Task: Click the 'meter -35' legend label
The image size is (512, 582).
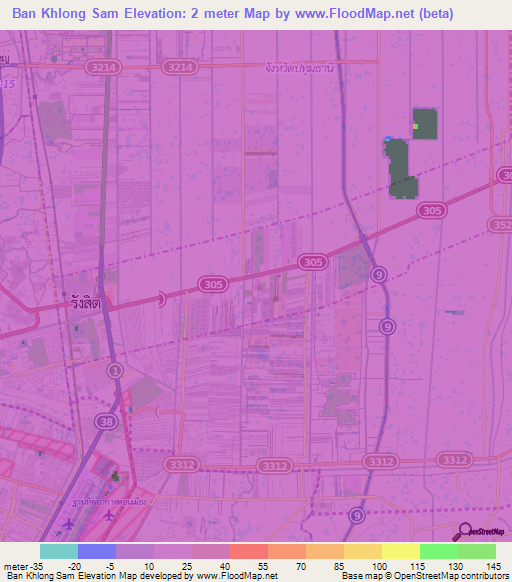Action: 23,567
